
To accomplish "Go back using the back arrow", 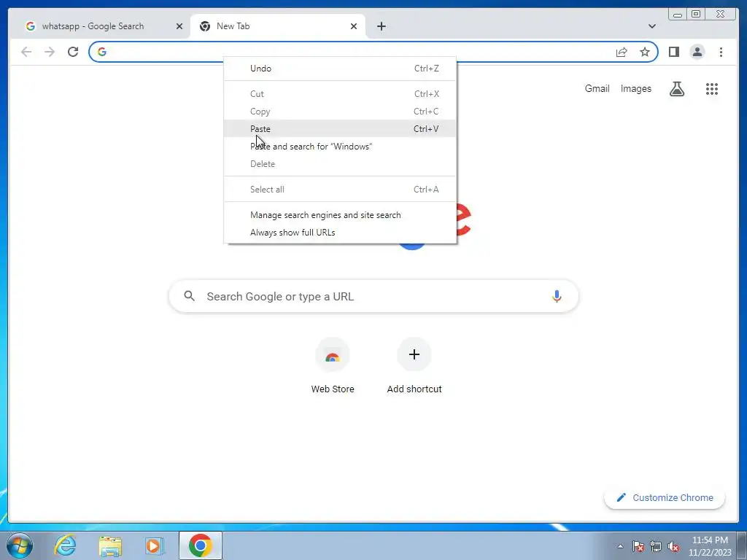I will point(26,52).
